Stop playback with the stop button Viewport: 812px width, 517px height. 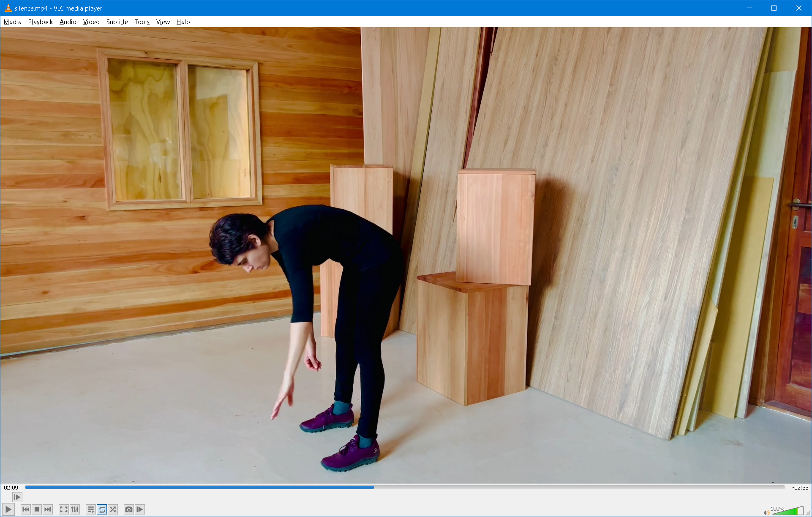pyautogui.click(x=37, y=509)
